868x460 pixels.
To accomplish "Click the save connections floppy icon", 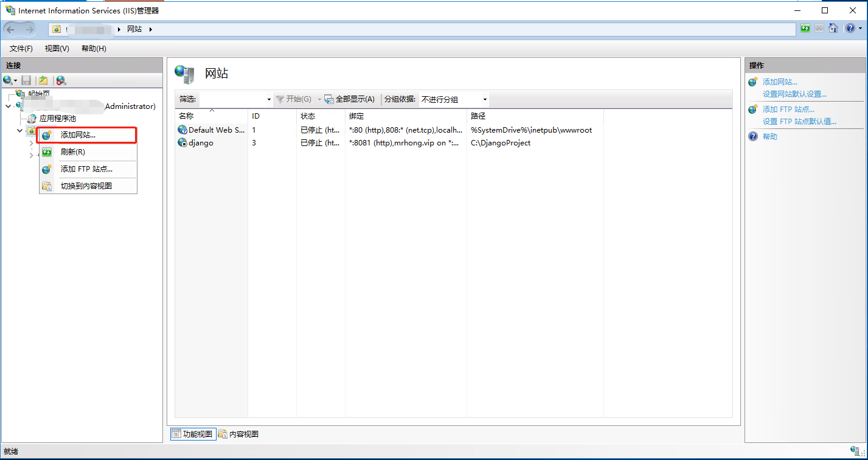I will (26, 80).
